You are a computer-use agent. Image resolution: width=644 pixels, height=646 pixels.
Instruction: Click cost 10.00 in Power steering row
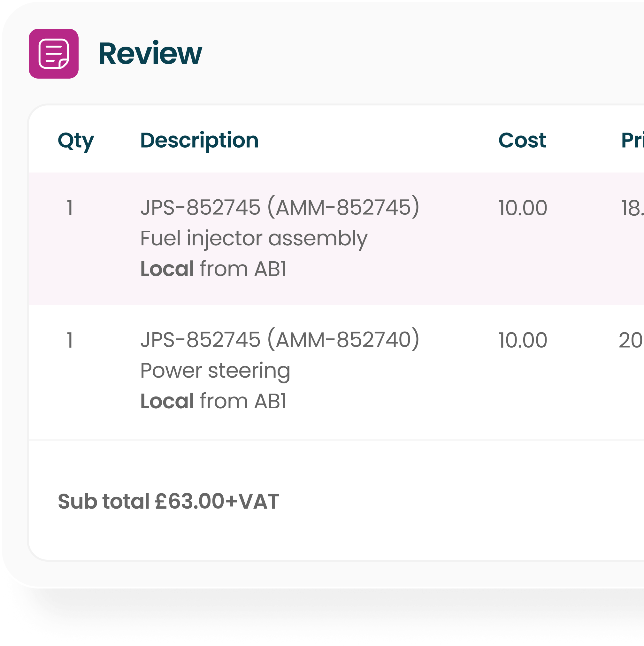click(523, 340)
